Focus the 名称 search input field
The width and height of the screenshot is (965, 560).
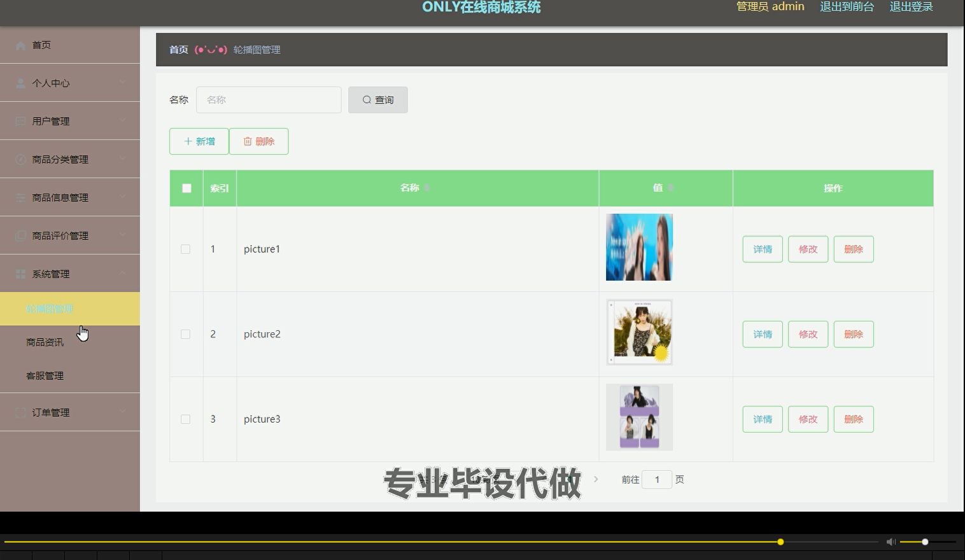click(x=269, y=100)
